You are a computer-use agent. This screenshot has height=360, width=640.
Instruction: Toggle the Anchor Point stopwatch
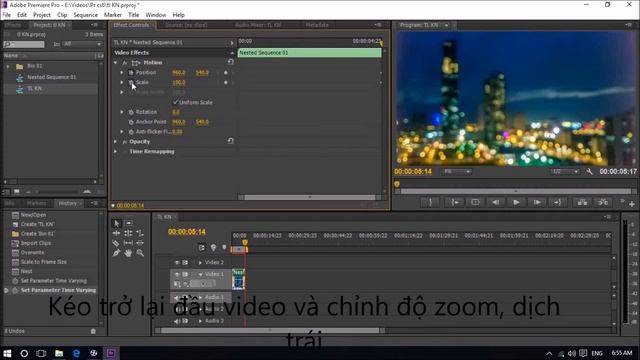[131, 122]
